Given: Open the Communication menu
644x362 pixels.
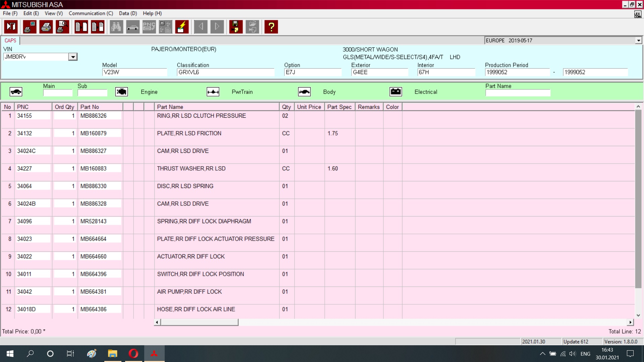Looking at the screenshot, I should tap(91, 13).
